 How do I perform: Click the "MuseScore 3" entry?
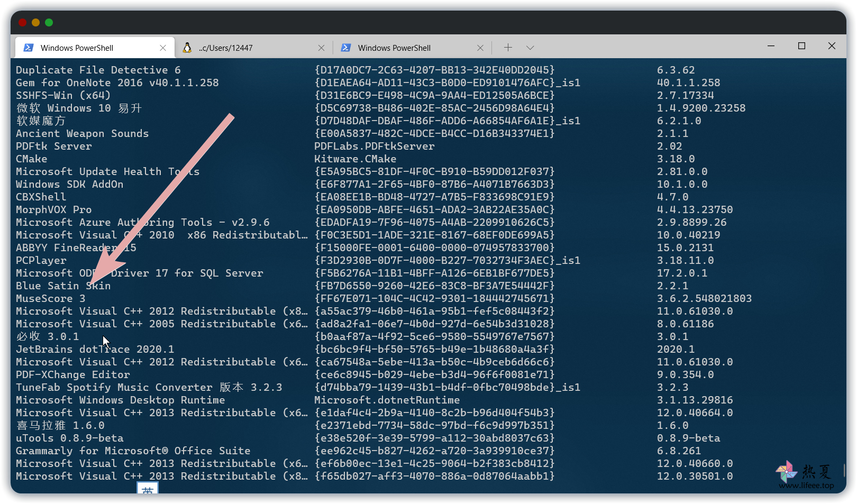tap(51, 298)
